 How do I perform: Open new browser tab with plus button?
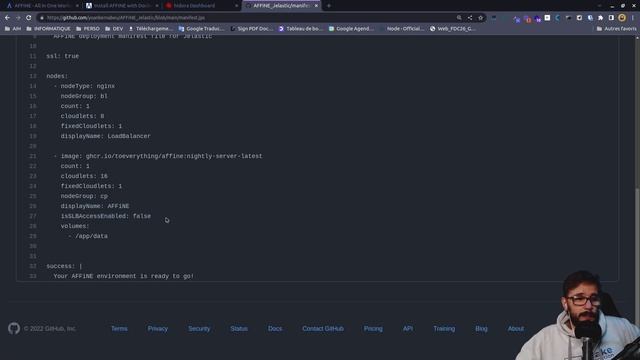(329, 6)
